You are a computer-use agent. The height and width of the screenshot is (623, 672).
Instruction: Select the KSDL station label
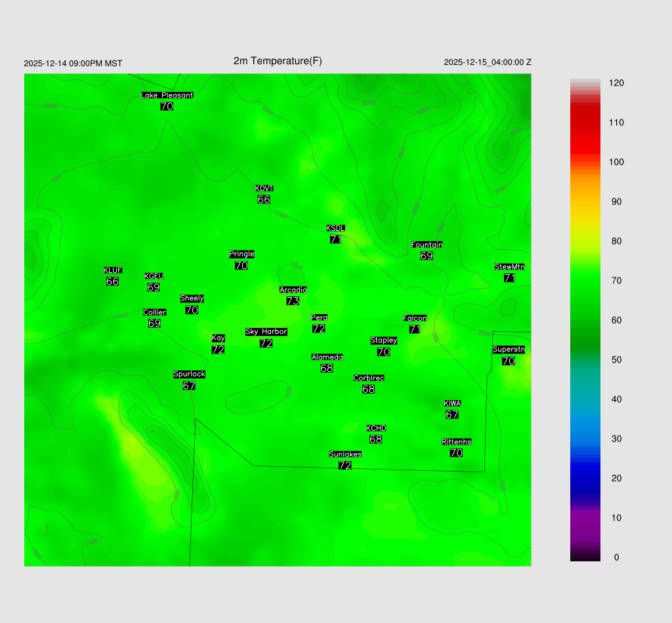(x=335, y=228)
